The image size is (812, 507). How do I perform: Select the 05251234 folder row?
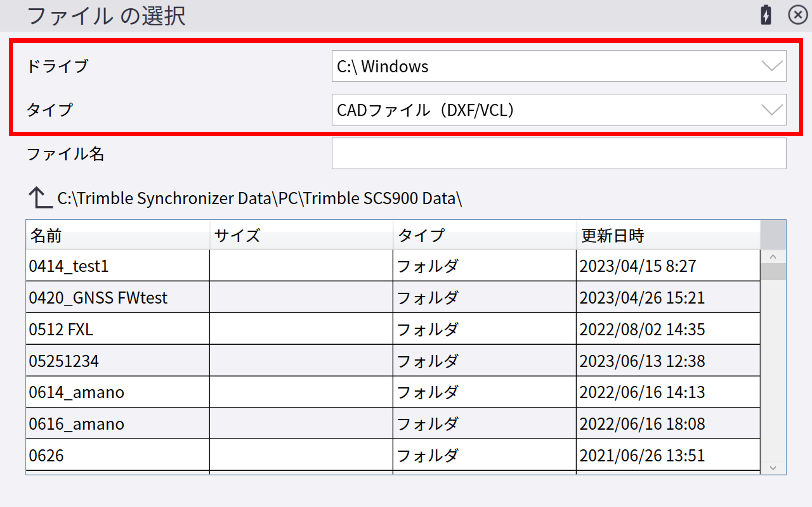pyautogui.click(x=64, y=361)
